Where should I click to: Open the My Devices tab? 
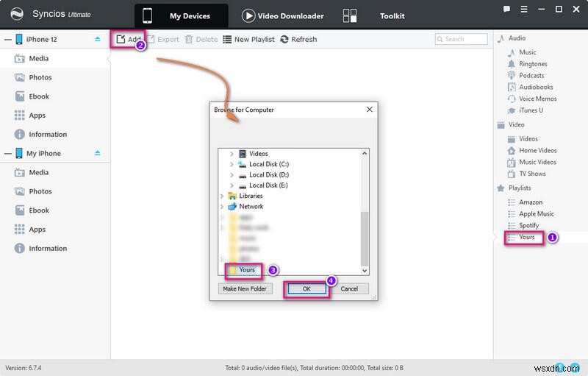tap(181, 15)
